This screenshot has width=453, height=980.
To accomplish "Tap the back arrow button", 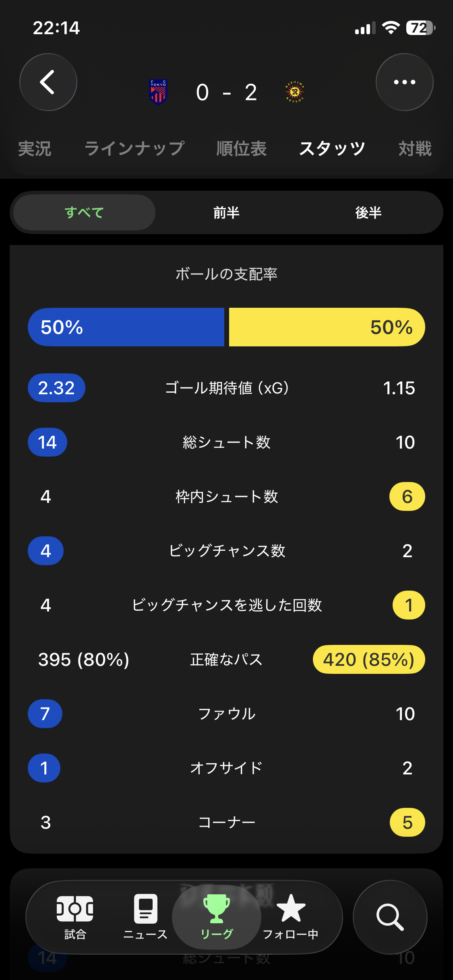I will coord(48,82).
